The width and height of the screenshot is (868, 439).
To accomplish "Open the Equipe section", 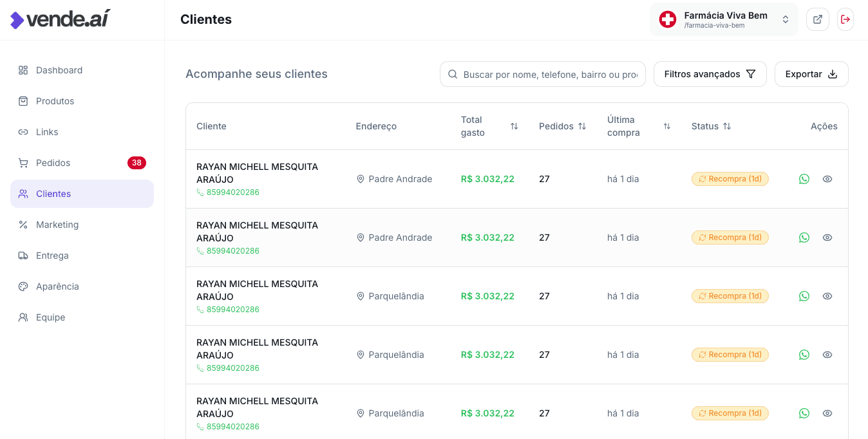I will point(50,317).
